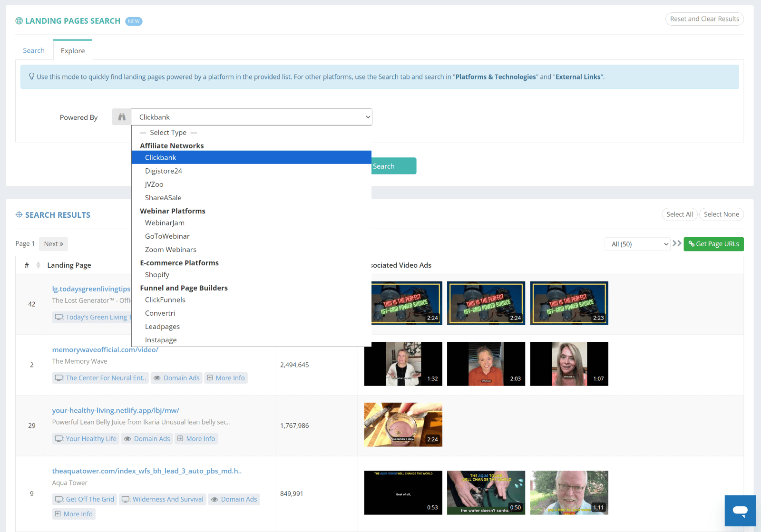Open the External Links link in banner
Image resolution: width=761 pixels, height=532 pixels.
click(578, 77)
